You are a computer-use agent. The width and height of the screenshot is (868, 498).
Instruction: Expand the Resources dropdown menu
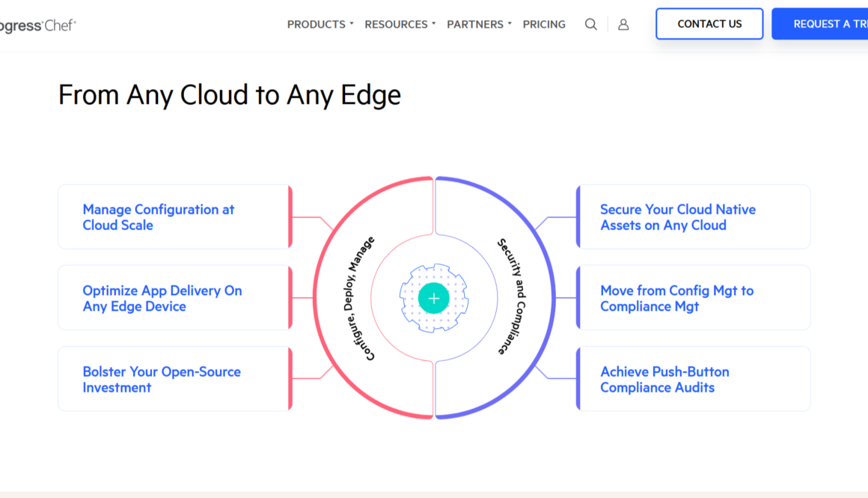(400, 24)
